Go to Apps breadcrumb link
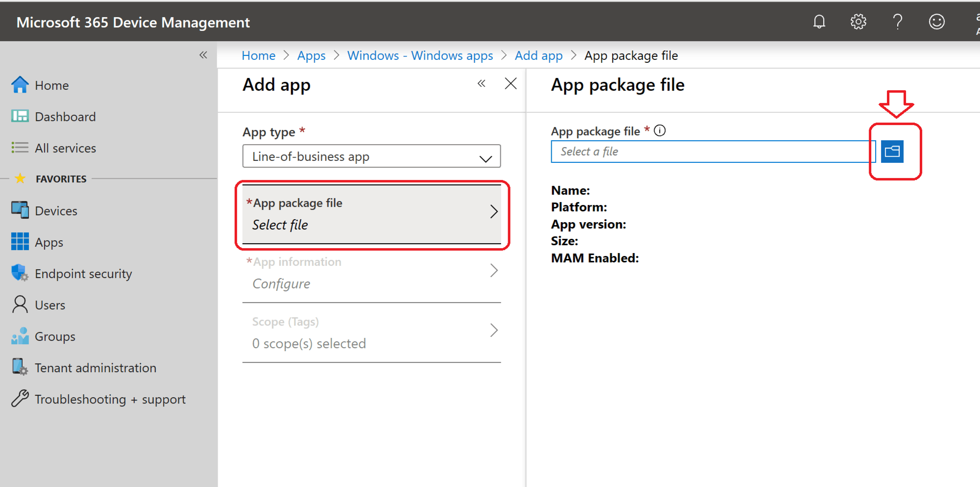The width and height of the screenshot is (980, 487). point(311,56)
